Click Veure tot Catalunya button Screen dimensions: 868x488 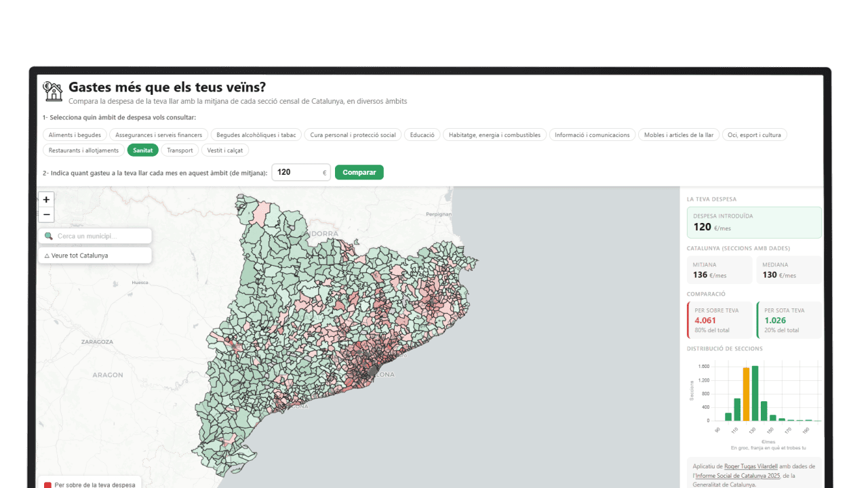point(94,256)
